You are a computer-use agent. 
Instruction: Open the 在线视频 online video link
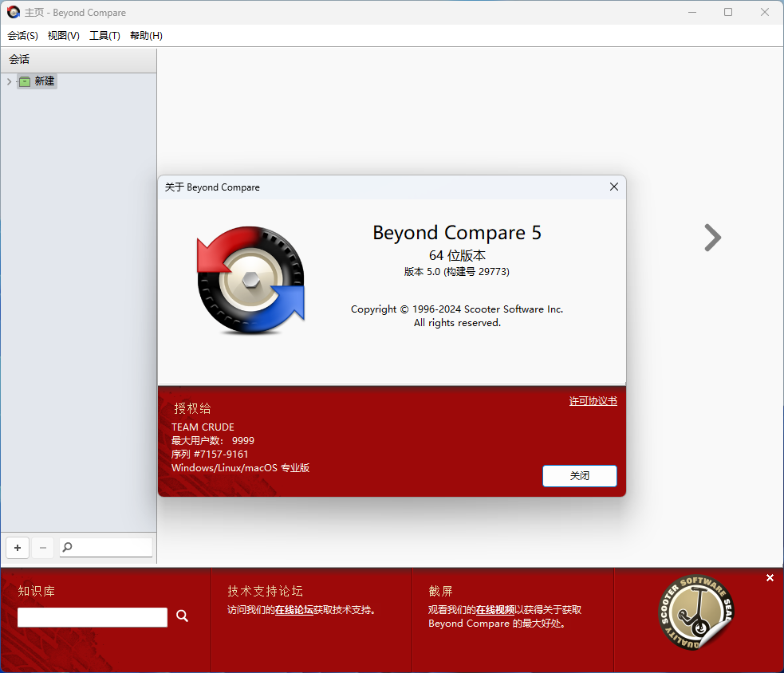point(495,609)
